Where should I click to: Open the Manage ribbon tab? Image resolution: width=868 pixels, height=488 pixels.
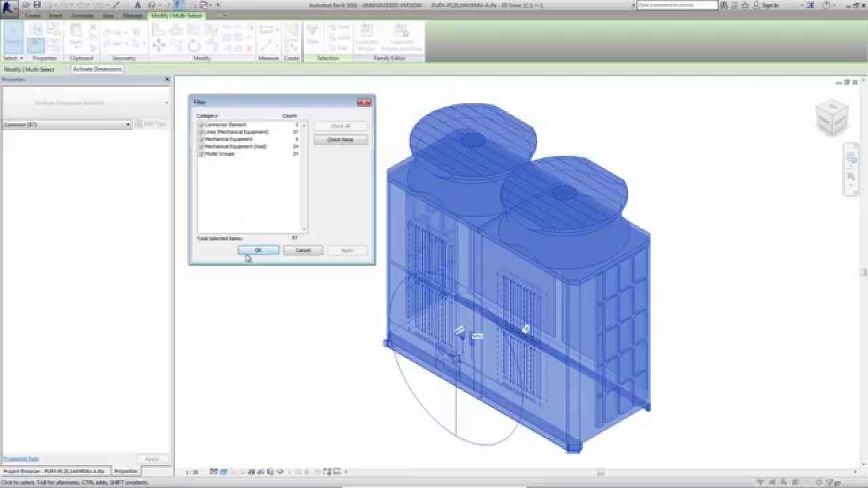[x=132, y=15]
